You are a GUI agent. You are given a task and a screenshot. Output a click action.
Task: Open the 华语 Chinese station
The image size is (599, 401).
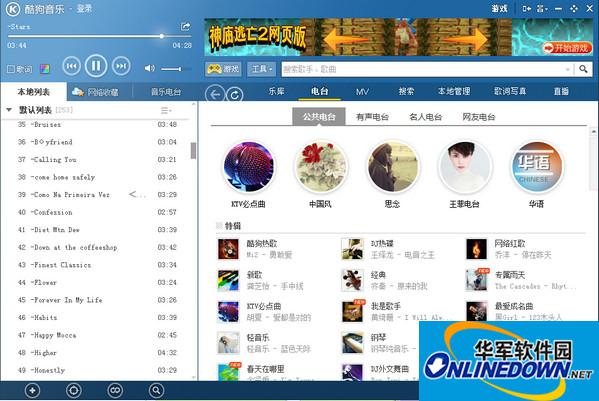(x=536, y=167)
